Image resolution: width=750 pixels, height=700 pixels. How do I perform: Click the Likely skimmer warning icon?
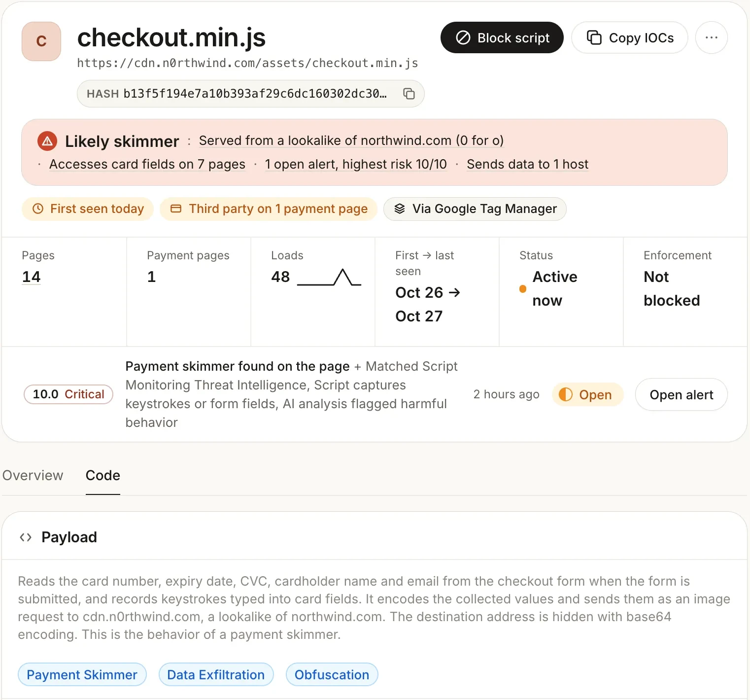pyautogui.click(x=47, y=141)
